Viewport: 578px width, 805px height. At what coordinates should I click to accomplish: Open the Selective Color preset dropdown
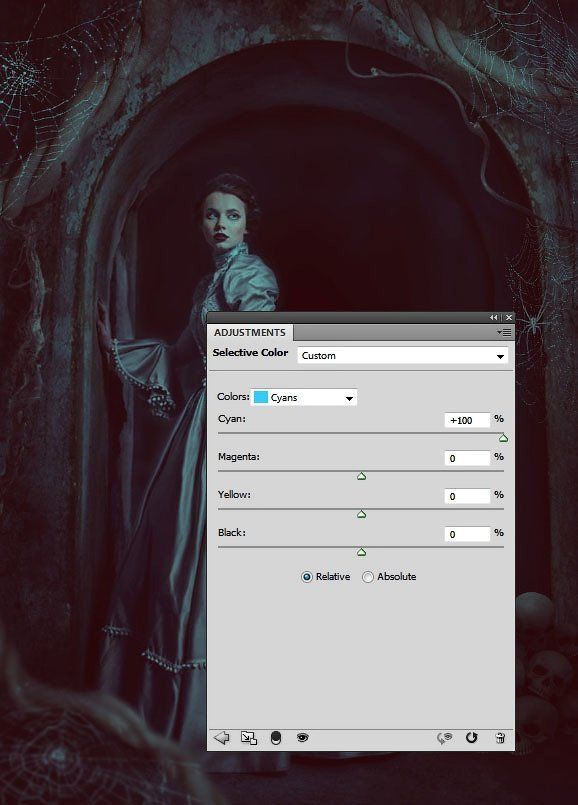(402, 356)
